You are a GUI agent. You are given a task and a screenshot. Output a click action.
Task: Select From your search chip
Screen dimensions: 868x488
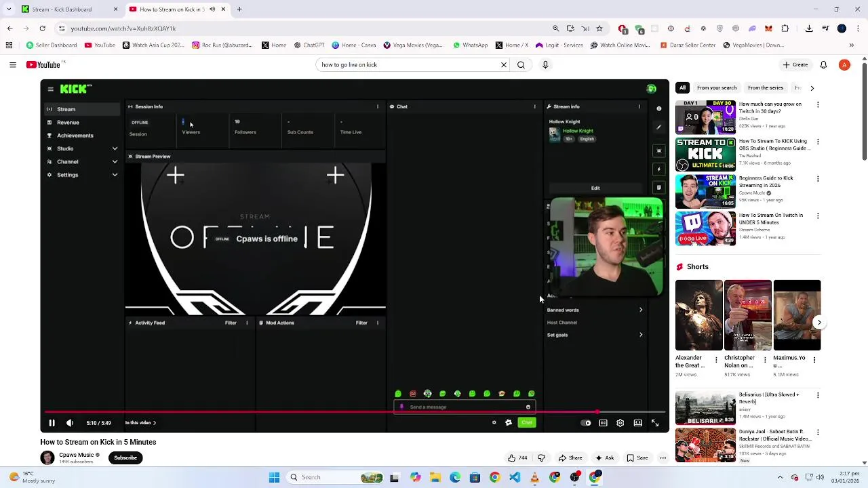click(x=717, y=88)
